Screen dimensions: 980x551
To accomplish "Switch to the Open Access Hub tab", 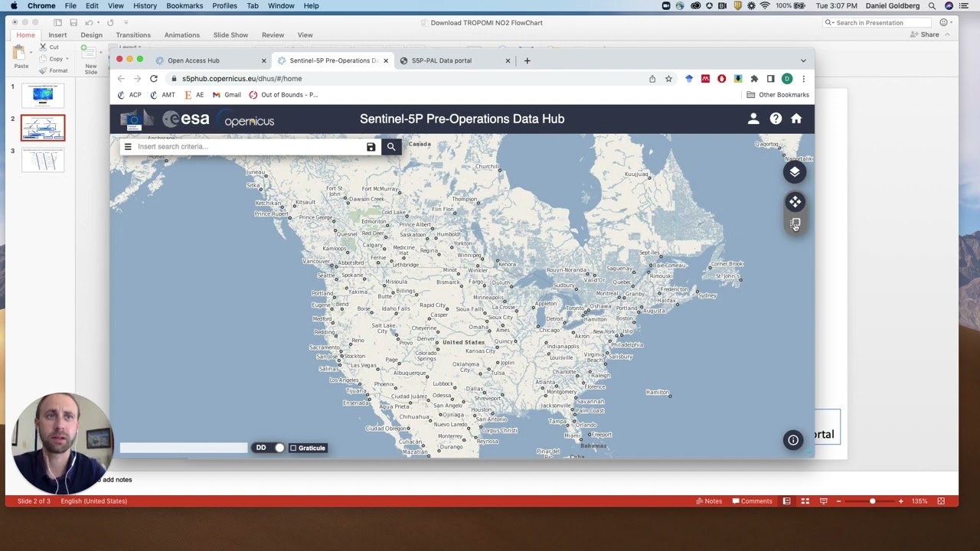I will [193, 60].
